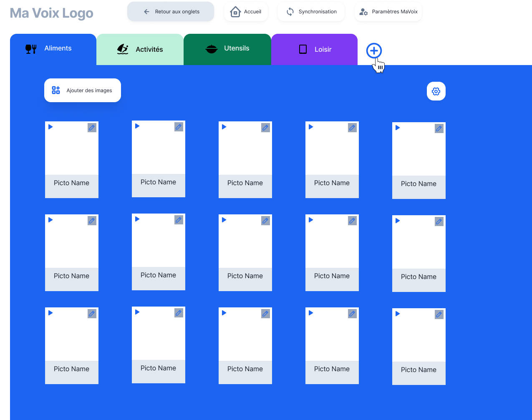Click Retour aux onglets button
532x420 pixels.
(171, 12)
